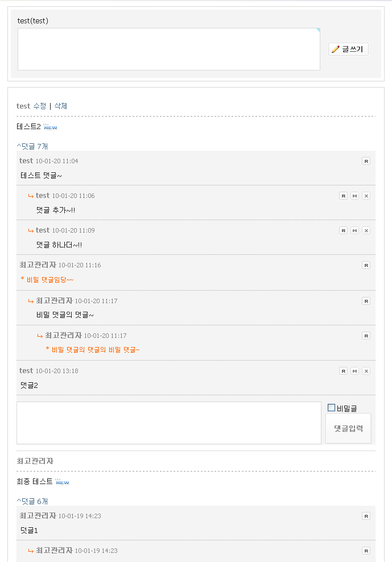Delete the 댓글 추가~!! comment with its X icon
The height and width of the screenshot is (562, 392).
point(366,196)
